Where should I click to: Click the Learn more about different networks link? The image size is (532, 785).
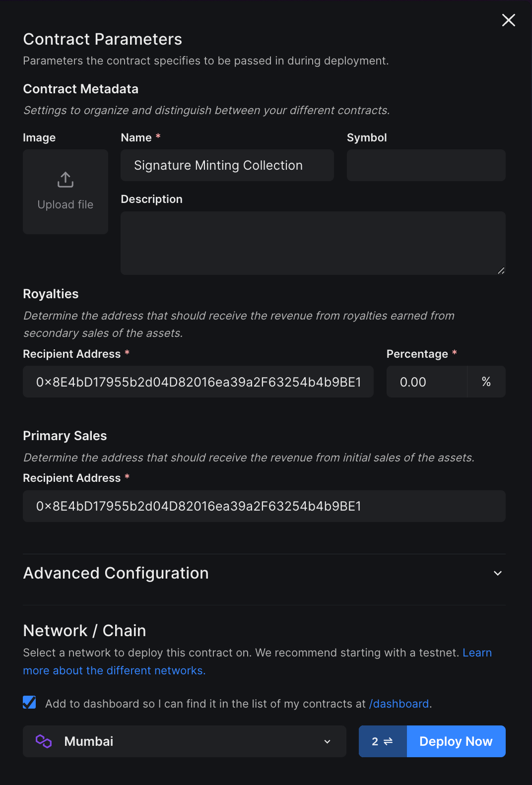114,670
